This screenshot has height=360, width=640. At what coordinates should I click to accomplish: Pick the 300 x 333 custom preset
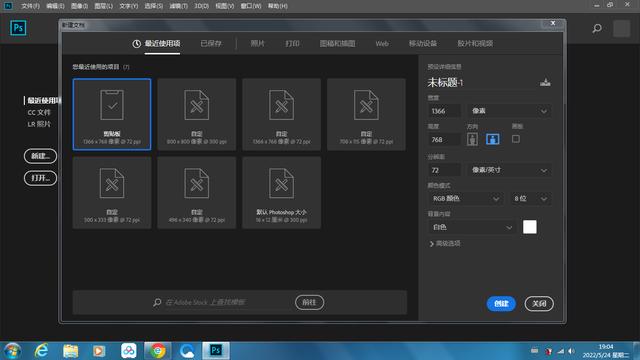click(x=112, y=193)
